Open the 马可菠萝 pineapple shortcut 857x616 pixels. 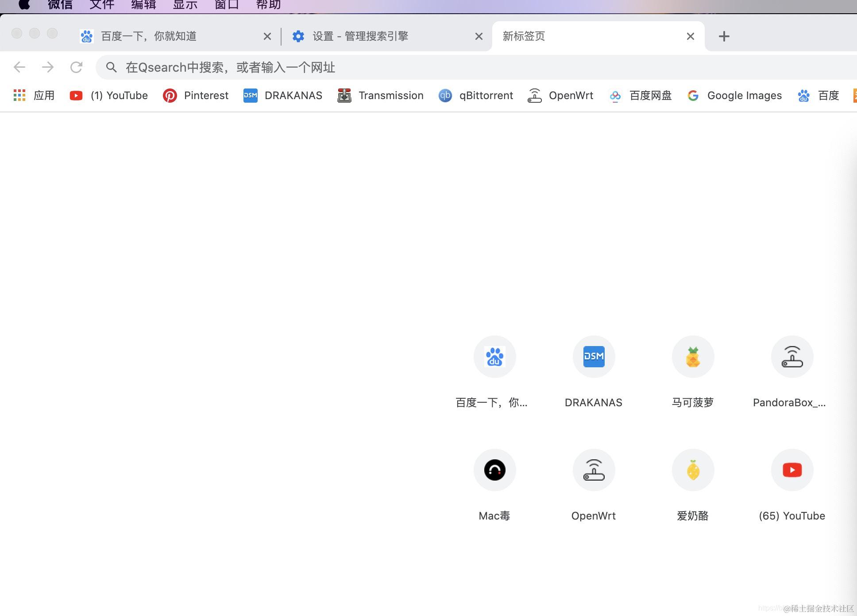pyautogui.click(x=693, y=357)
